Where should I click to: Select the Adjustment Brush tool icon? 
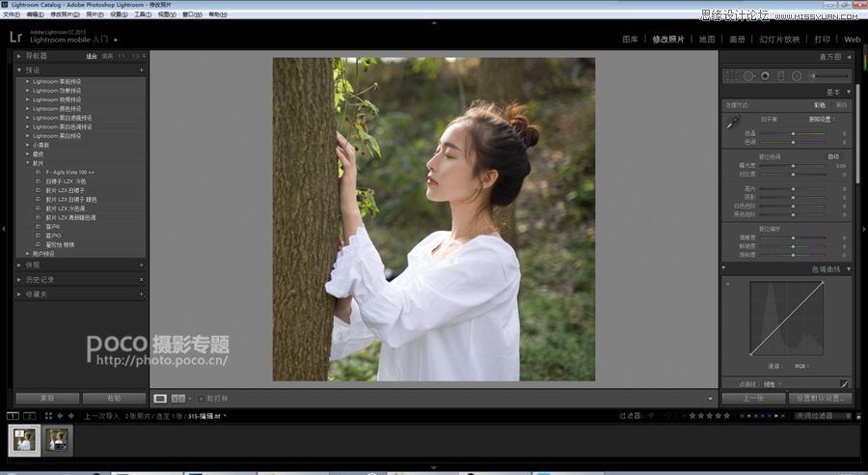click(x=828, y=76)
